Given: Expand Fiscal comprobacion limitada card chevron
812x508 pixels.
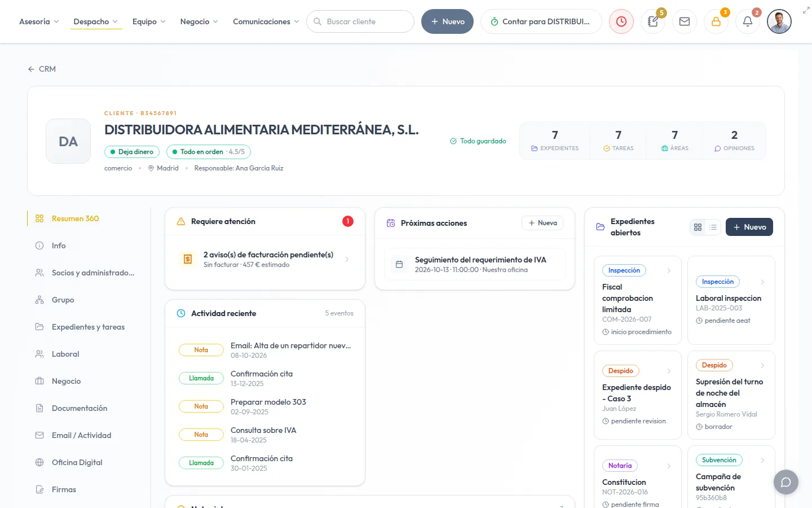Looking at the screenshot, I should pos(669,270).
